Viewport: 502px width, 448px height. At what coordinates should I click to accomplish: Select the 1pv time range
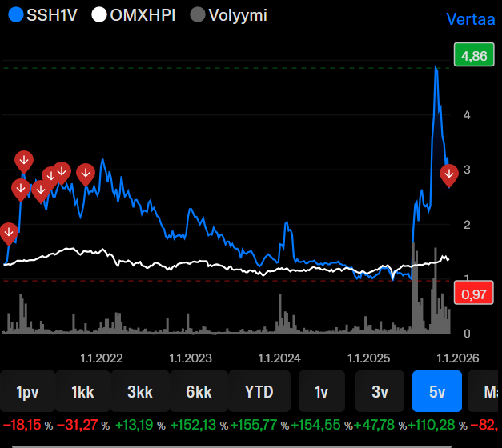26,392
